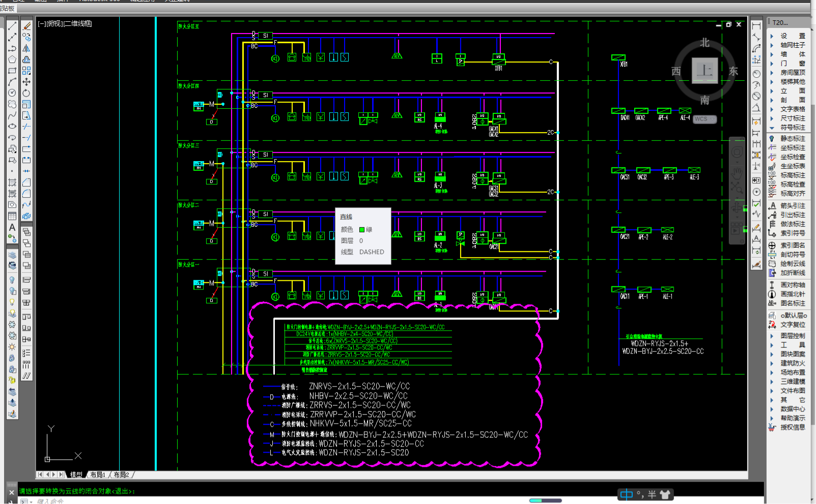Click the green color swatch in the tooltip
816x504 pixels.
[362, 230]
